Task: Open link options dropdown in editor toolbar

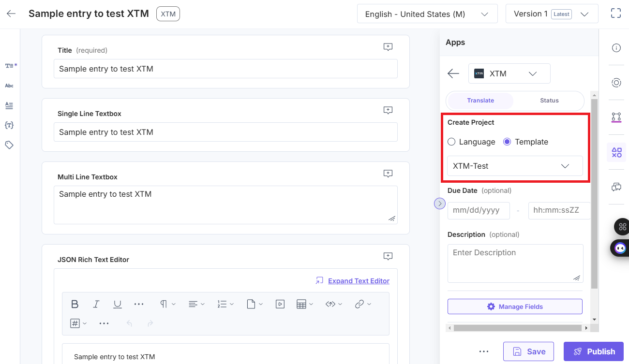Action: [x=363, y=304]
